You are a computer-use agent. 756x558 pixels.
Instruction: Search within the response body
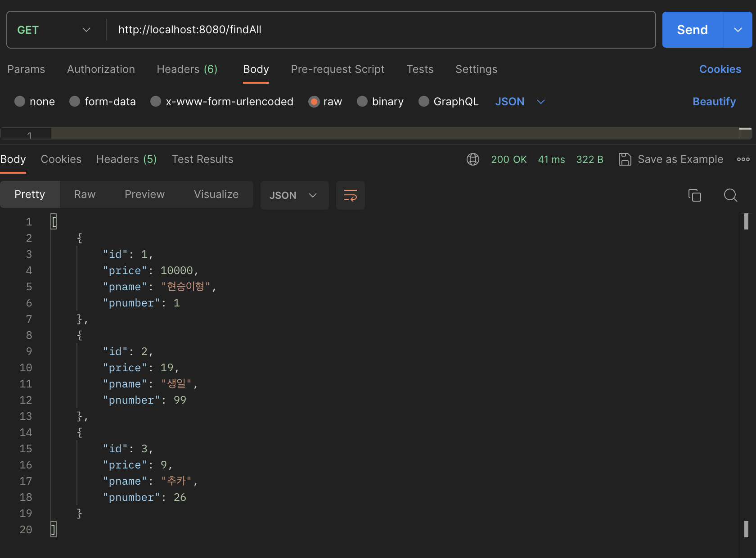click(x=730, y=195)
